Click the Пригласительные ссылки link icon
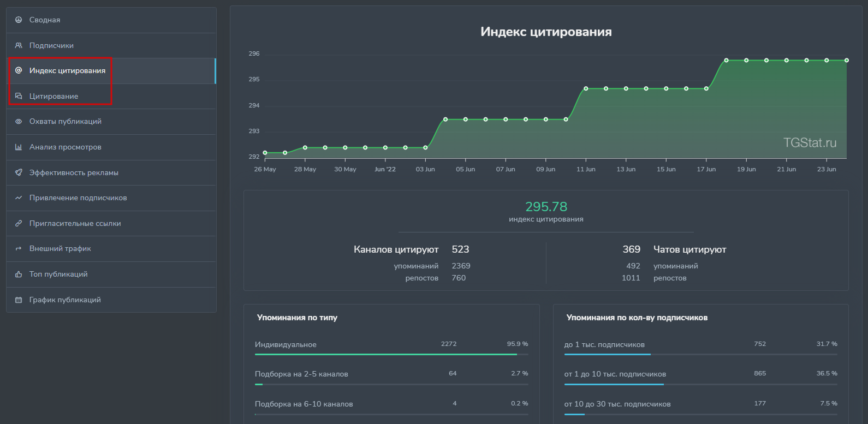Screen dimensions: 868x424 point(19,223)
